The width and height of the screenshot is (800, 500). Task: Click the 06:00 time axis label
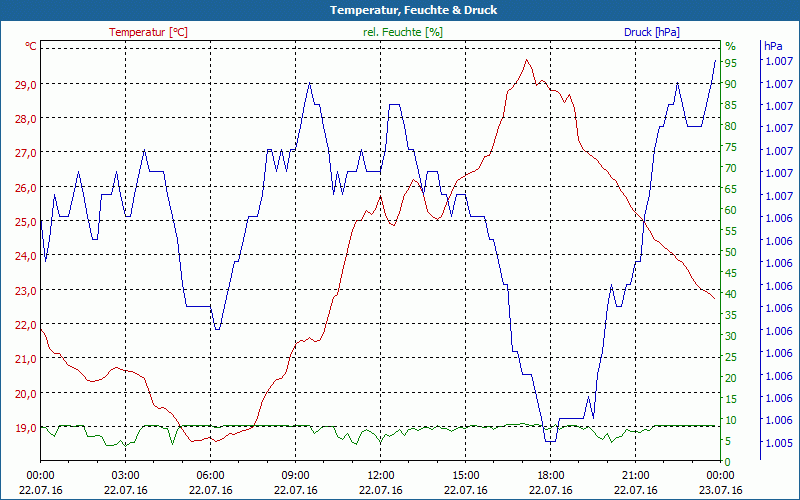[211, 476]
